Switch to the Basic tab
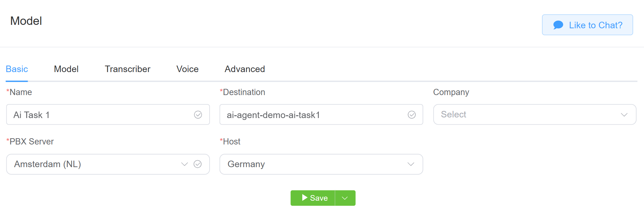 pyautogui.click(x=17, y=69)
